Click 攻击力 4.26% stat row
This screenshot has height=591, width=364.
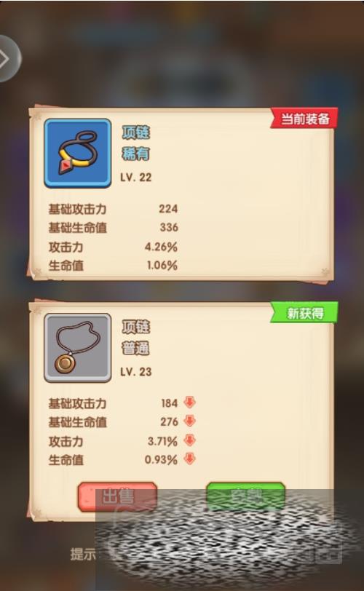point(113,247)
